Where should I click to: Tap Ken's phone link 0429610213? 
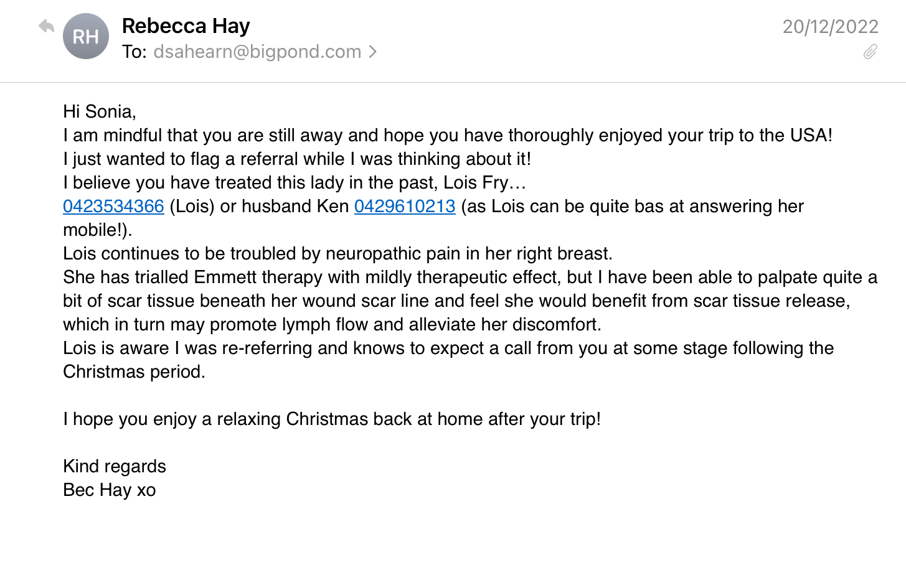405,206
